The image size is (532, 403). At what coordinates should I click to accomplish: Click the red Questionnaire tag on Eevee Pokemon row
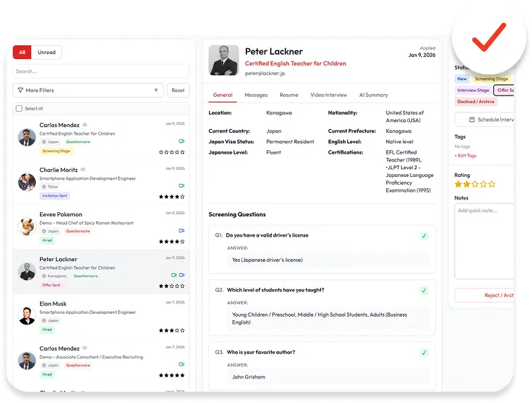[78, 231]
